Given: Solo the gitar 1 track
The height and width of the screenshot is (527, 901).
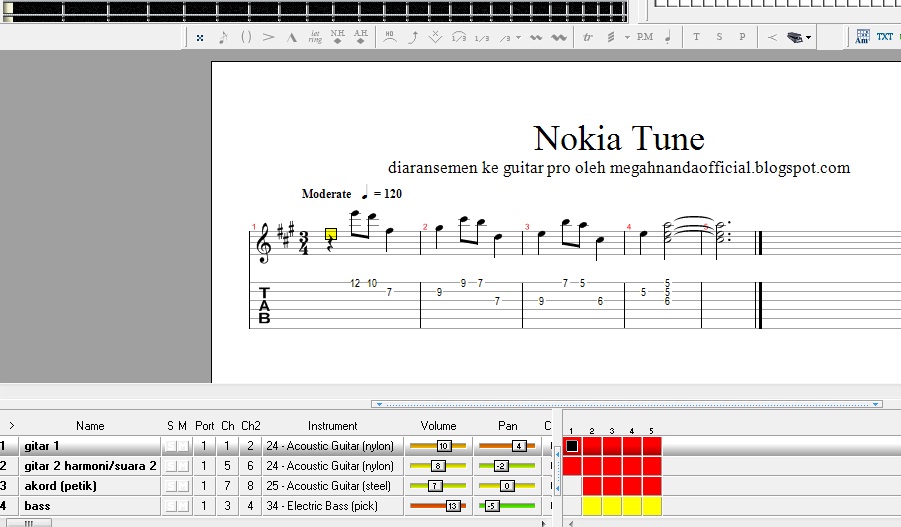Looking at the screenshot, I should (x=171, y=446).
